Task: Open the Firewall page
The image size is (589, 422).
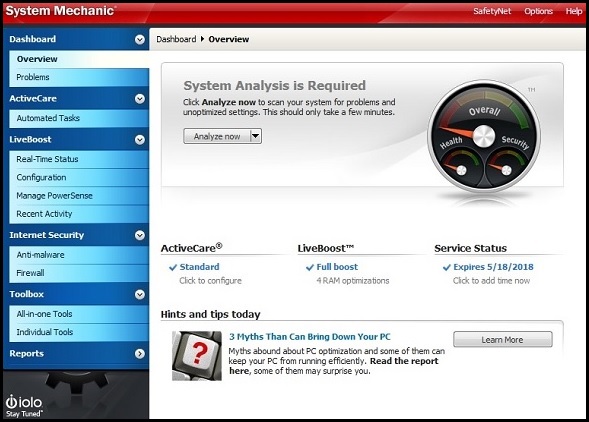Action: click(x=79, y=273)
